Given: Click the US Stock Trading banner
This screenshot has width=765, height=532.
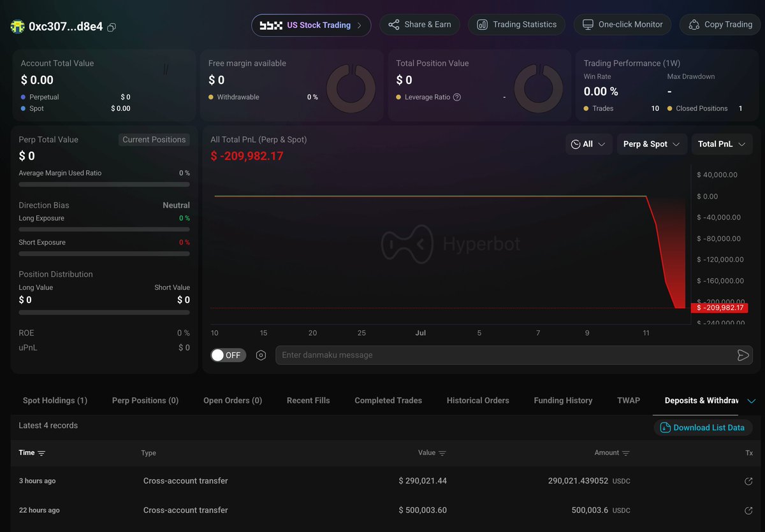Looking at the screenshot, I should [x=311, y=25].
